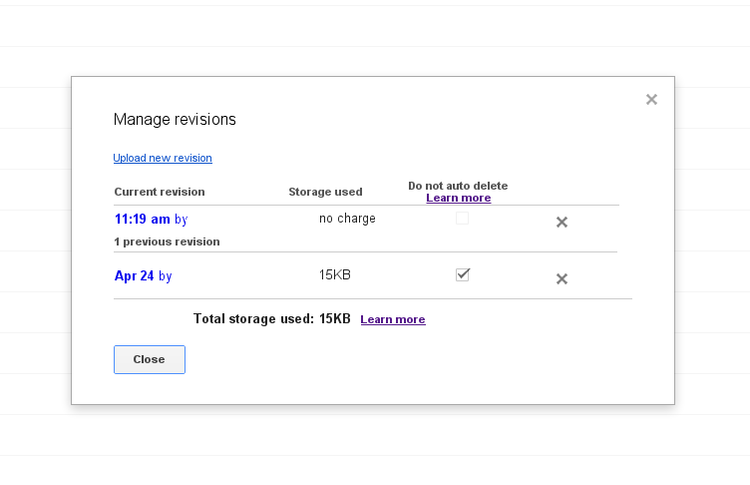
Task: Click the 1 previous revision label
Action: (167, 242)
